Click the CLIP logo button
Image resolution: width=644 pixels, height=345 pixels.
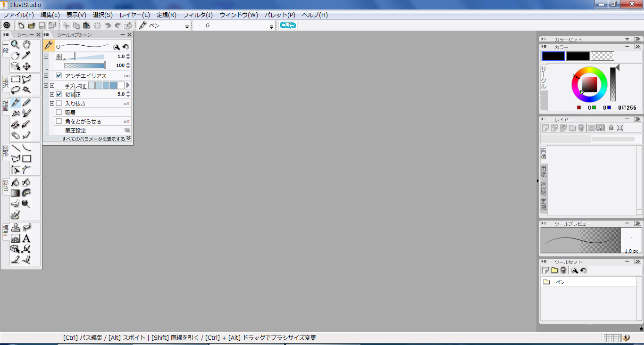click(288, 25)
